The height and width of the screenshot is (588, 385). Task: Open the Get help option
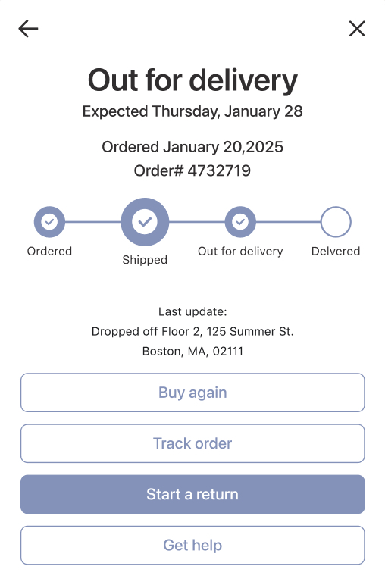192,546
